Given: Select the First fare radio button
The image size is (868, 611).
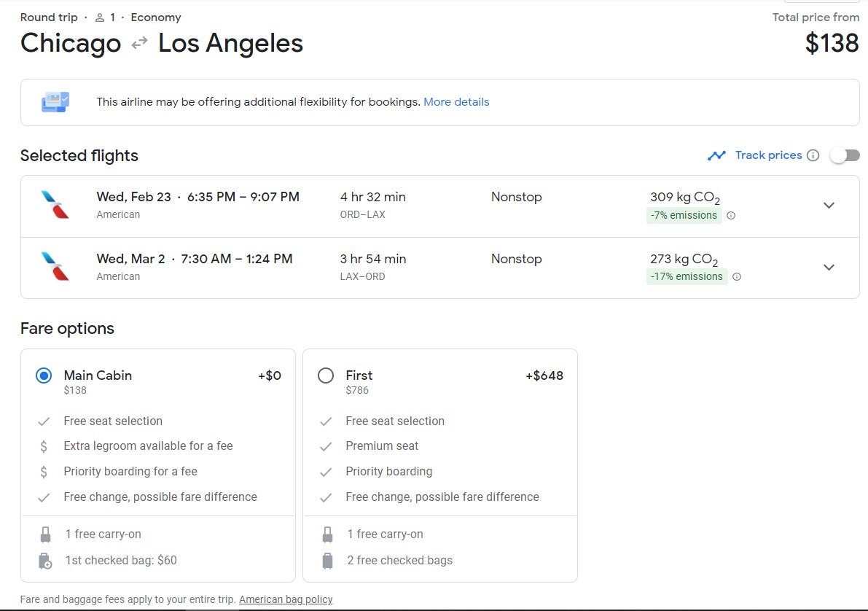Looking at the screenshot, I should click(326, 375).
